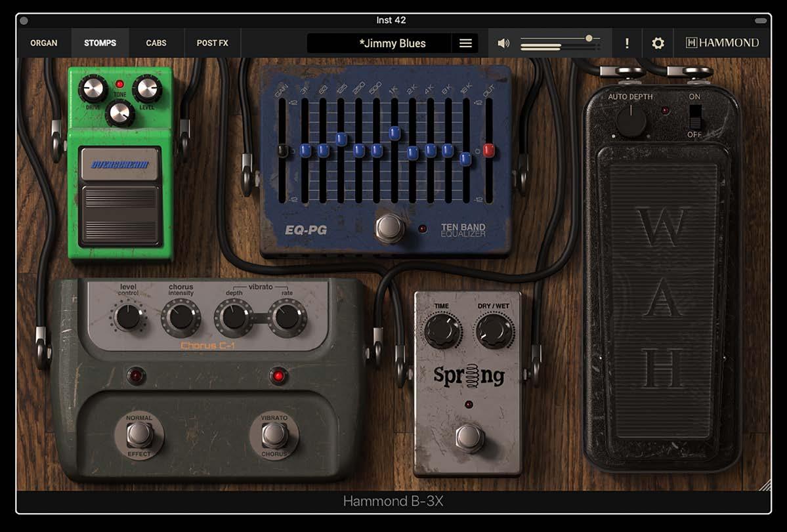Click the 4K EQ band slider
The height and width of the screenshot is (532, 787).
pyautogui.click(x=431, y=150)
